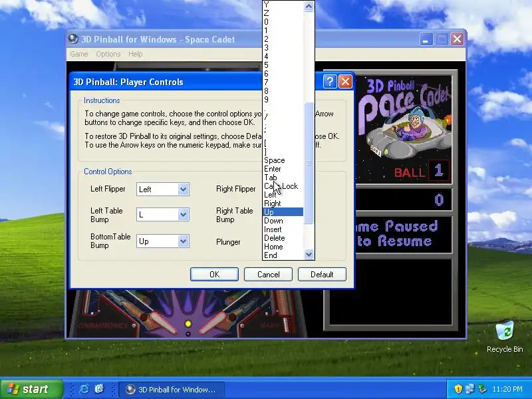532x399 pixels.
Task: Click the dropdown list scrollbar thumb
Action: [x=309, y=163]
